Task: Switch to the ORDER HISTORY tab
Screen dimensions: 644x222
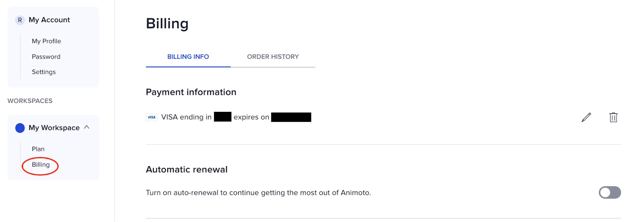Action: tap(273, 57)
